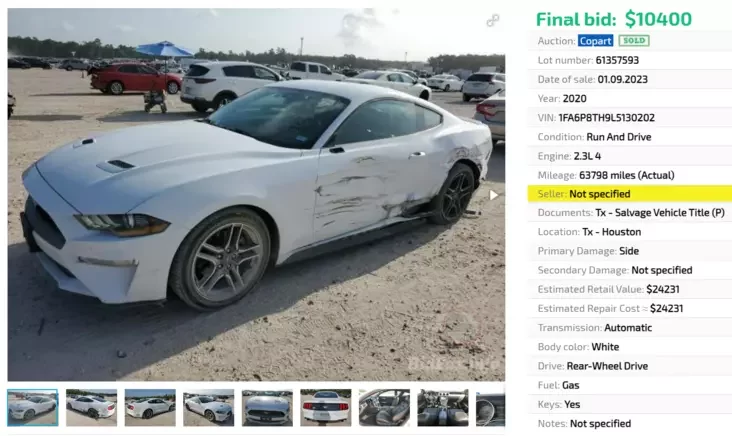Click the Final bid $10400 heading
Viewport: 732px width, 436px height.
614,19
